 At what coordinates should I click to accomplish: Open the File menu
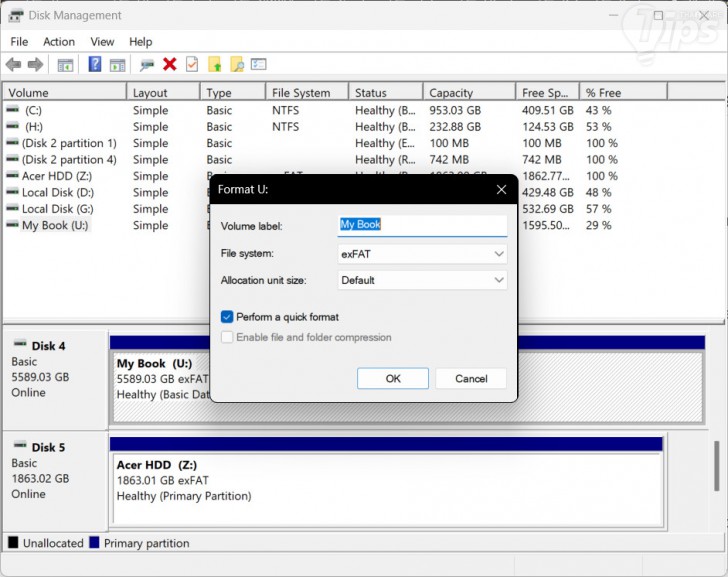19,42
